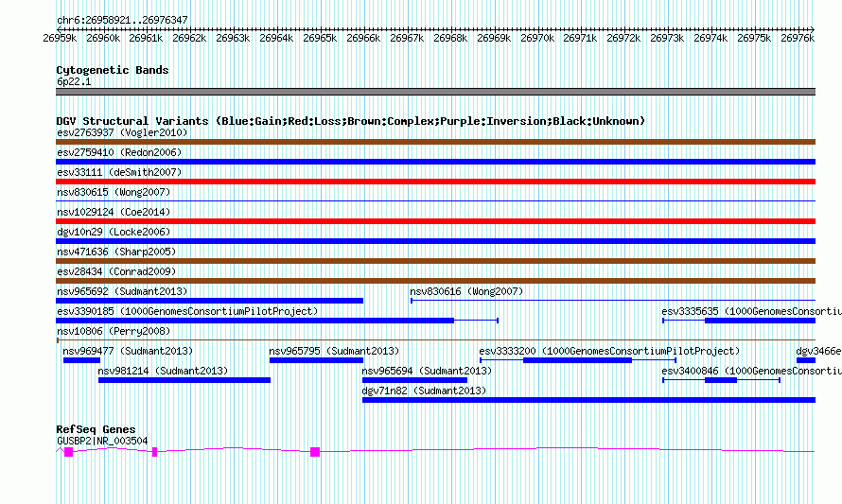Click the 26962k ruler tick label

(189, 38)
